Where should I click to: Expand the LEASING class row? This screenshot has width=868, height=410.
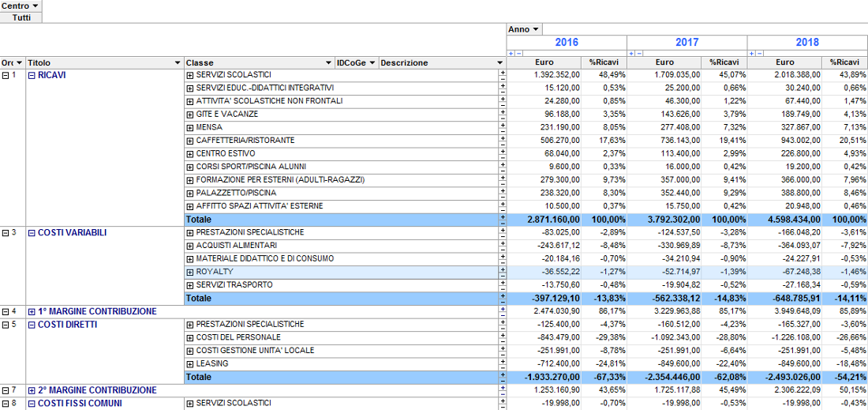tap(190, 364)
